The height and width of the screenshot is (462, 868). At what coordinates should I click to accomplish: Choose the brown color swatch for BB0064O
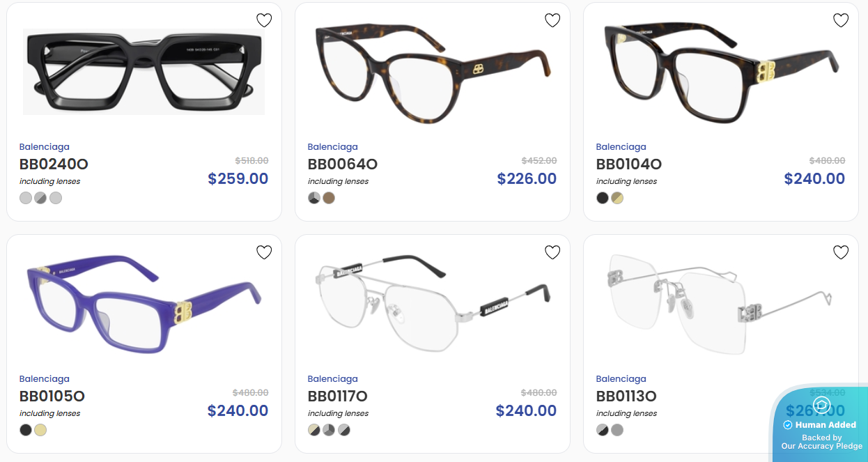[329, 198]
